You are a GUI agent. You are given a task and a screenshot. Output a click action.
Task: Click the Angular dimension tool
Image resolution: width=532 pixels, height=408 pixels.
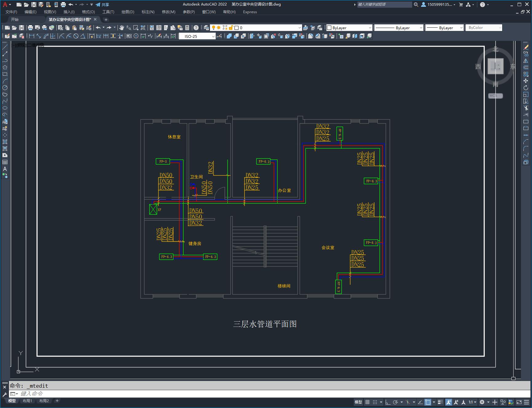[83, 36]
